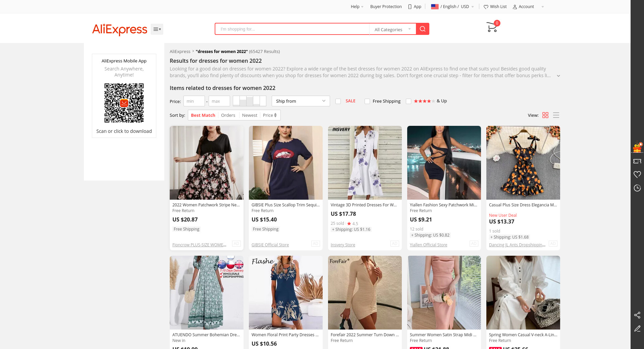
Task: Open browsing history clock icon
Action: click(637, 188)
